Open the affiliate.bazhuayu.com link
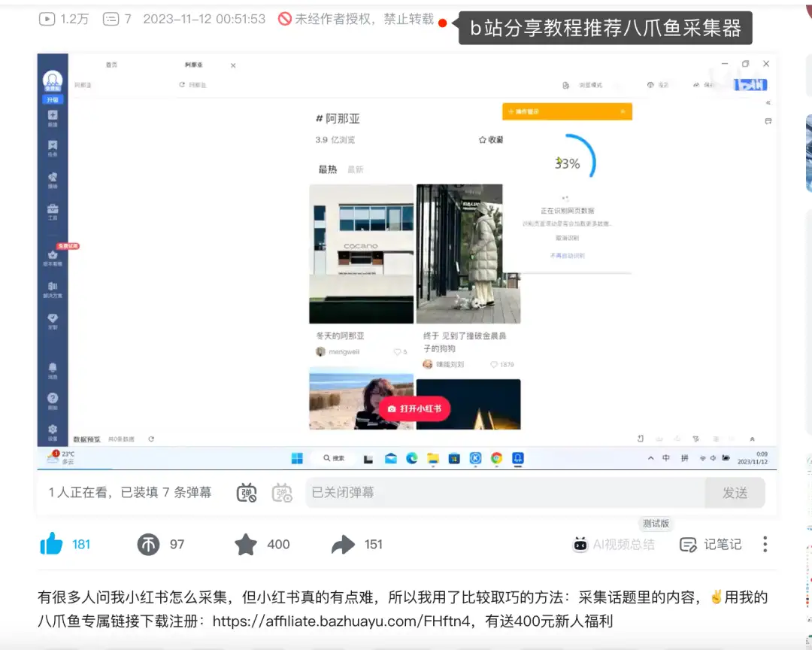The width and height of the screenshot is (812, 650). point(341,621)
